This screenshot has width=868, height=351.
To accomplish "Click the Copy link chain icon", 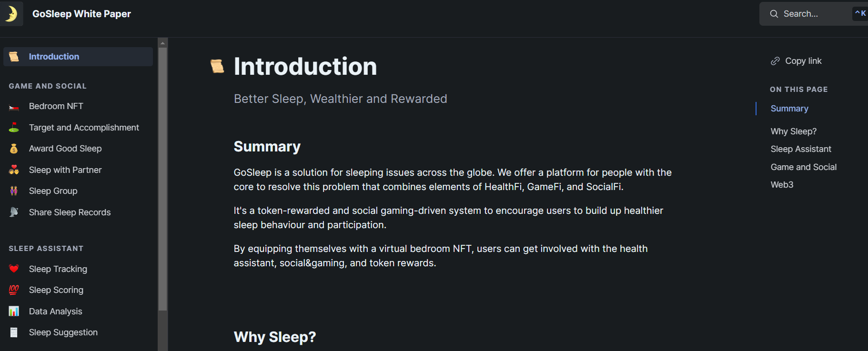I will [775, 61].
